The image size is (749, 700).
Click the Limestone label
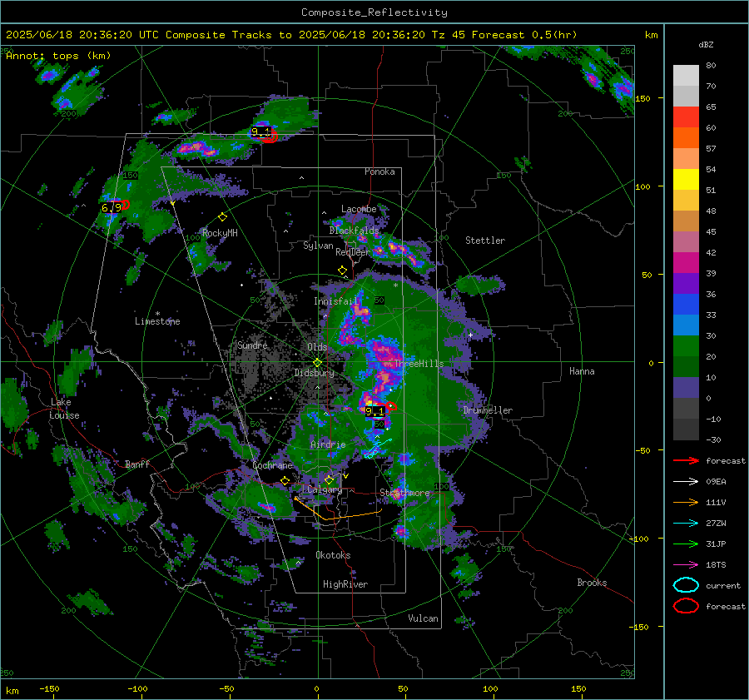pos(157,321)
